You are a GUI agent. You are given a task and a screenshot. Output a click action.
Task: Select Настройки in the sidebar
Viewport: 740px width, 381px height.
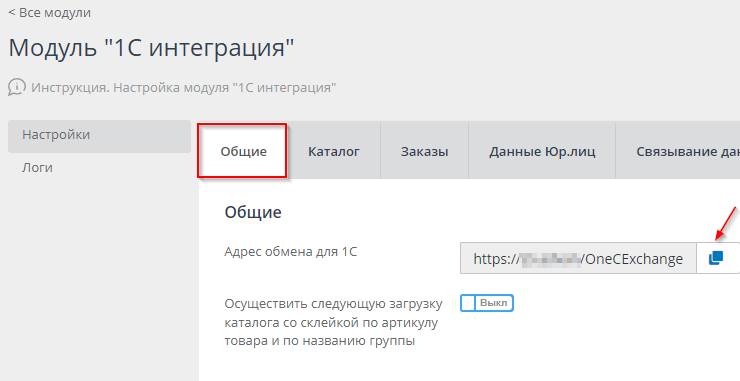coord(99,136)
